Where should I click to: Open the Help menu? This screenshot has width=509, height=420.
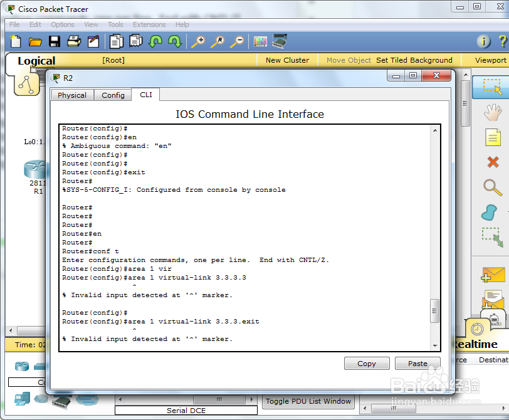(182, 24)
